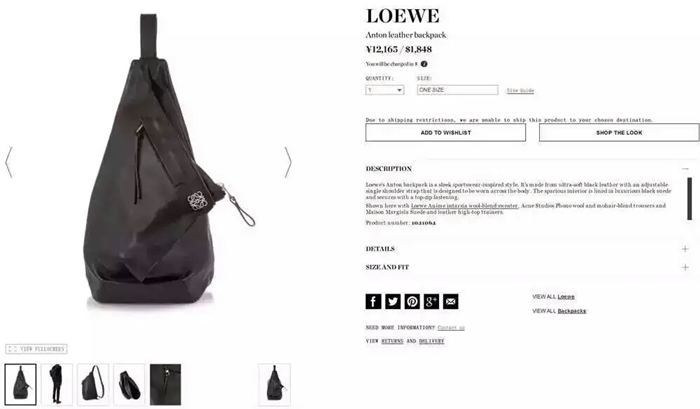700x409 pixels.
Task: Open the Size Guide link
Action: pyautogui.click(x=520, y=91)
